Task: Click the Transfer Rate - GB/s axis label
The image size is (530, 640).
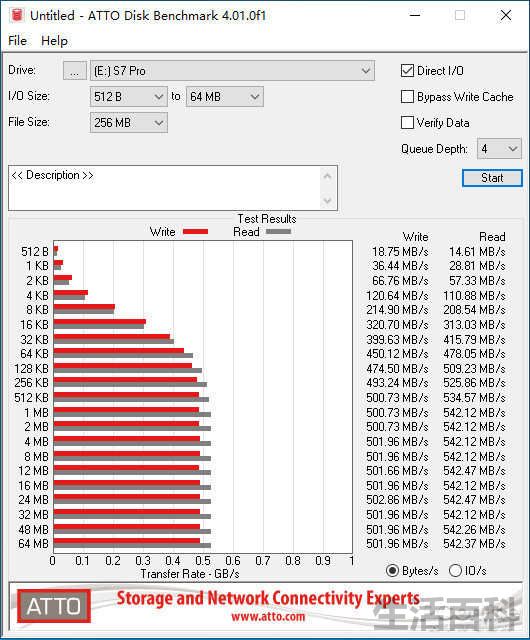Action: 190,573
